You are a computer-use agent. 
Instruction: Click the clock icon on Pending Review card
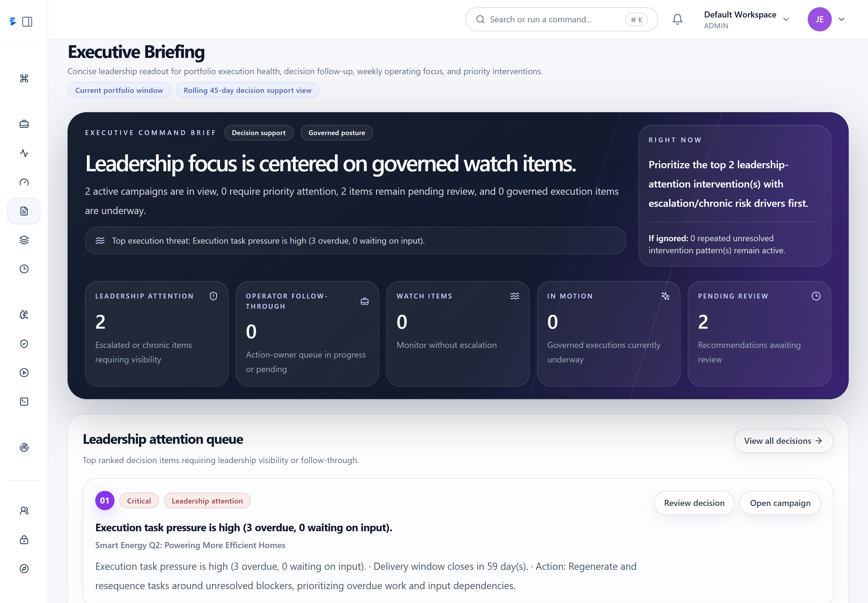816,296
